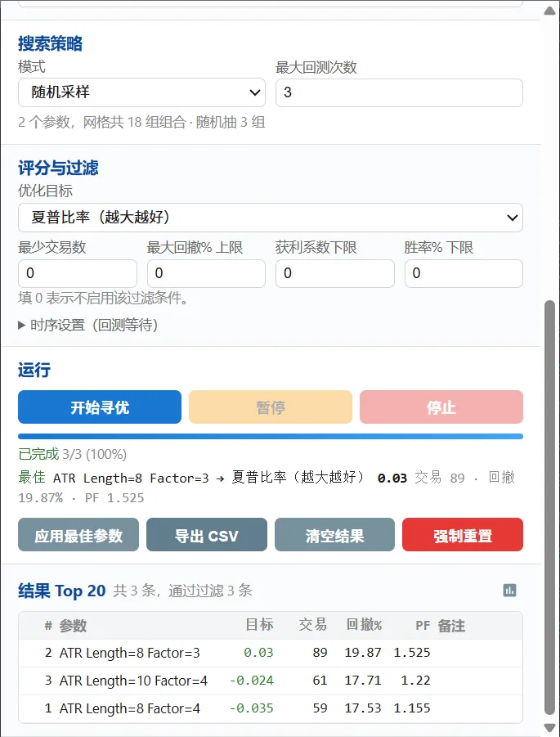Click the 暂停 button
The height and width of the screenshot is (737, 560).
pos(271,407)
